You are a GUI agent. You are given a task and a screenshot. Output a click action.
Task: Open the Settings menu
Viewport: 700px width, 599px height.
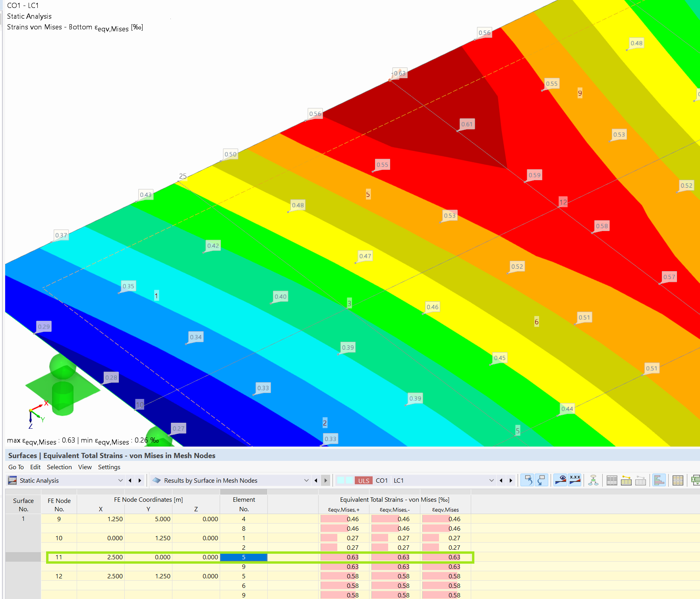pos(109,467)
